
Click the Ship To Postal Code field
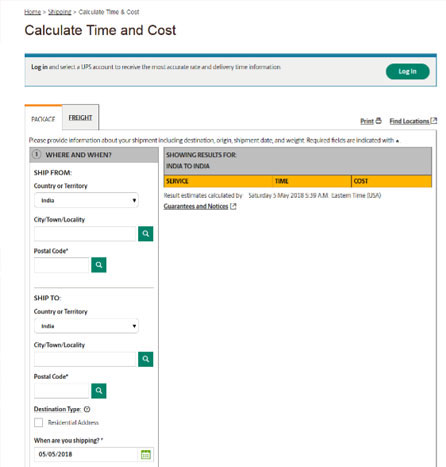(x=62, y=391)
